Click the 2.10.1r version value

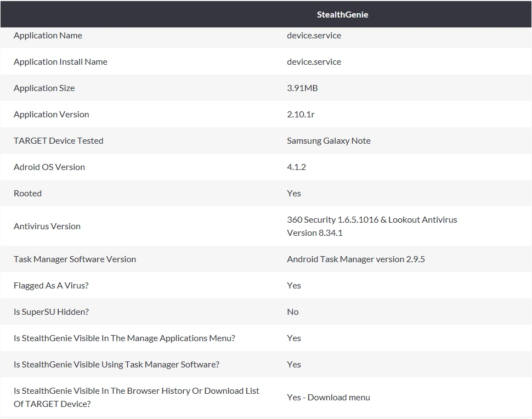pyautogui.click(x=301, y=114)
